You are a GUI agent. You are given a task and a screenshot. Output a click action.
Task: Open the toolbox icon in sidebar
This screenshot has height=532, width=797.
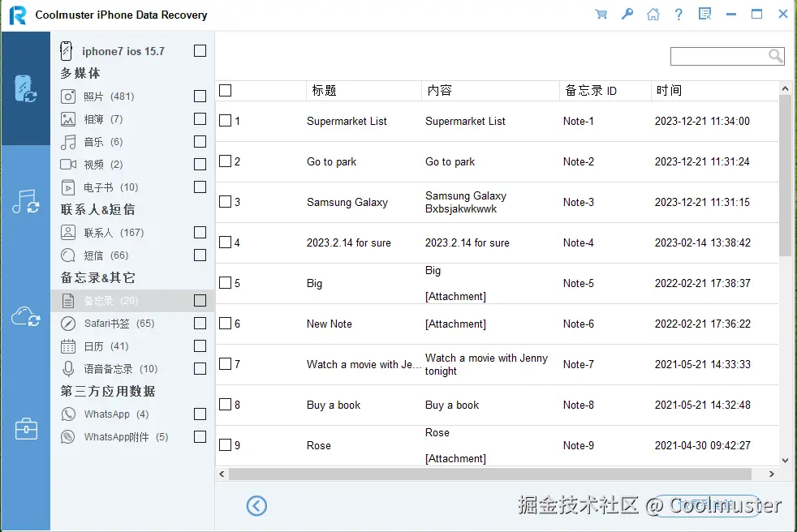(25, 429)
